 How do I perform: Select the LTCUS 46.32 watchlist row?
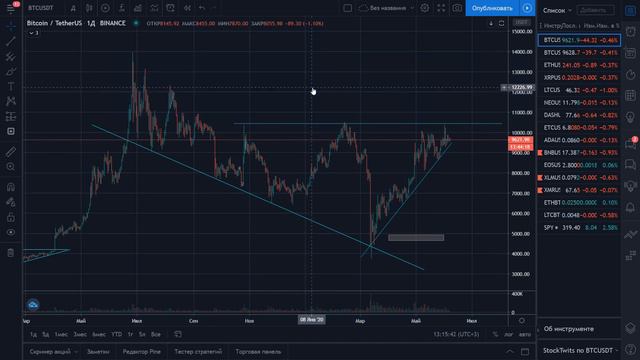tap(579, 90)
